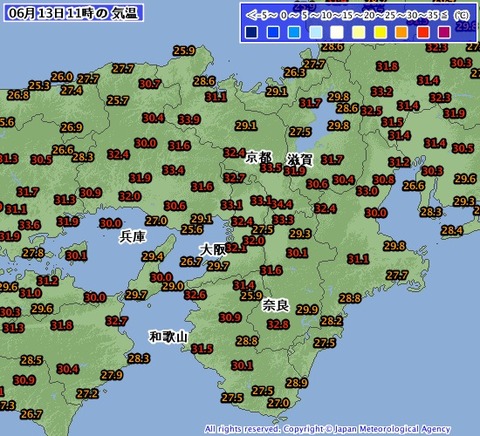Click the 33.9 temperature marker
Image resolution: width=480 pixels, height=436 pixels.
coord(189,119)
